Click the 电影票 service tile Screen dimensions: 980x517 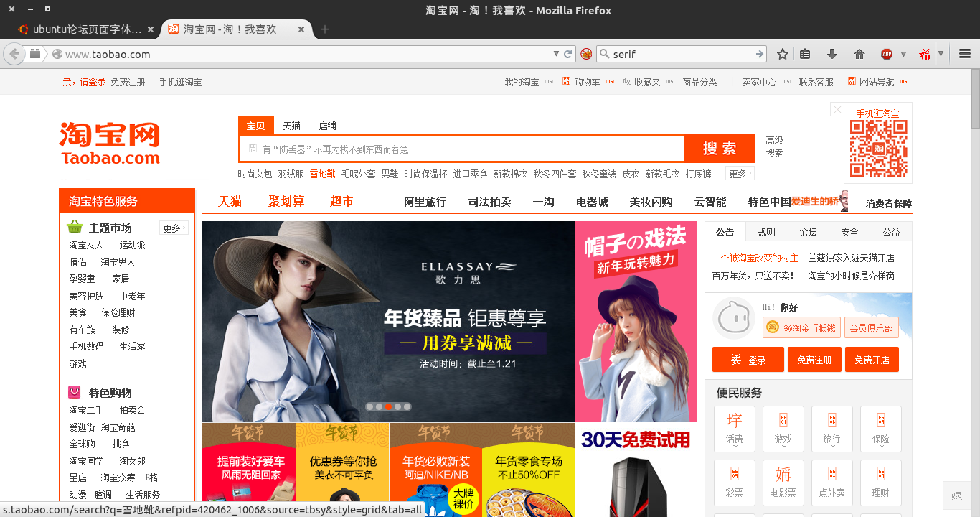coord(783,483)
